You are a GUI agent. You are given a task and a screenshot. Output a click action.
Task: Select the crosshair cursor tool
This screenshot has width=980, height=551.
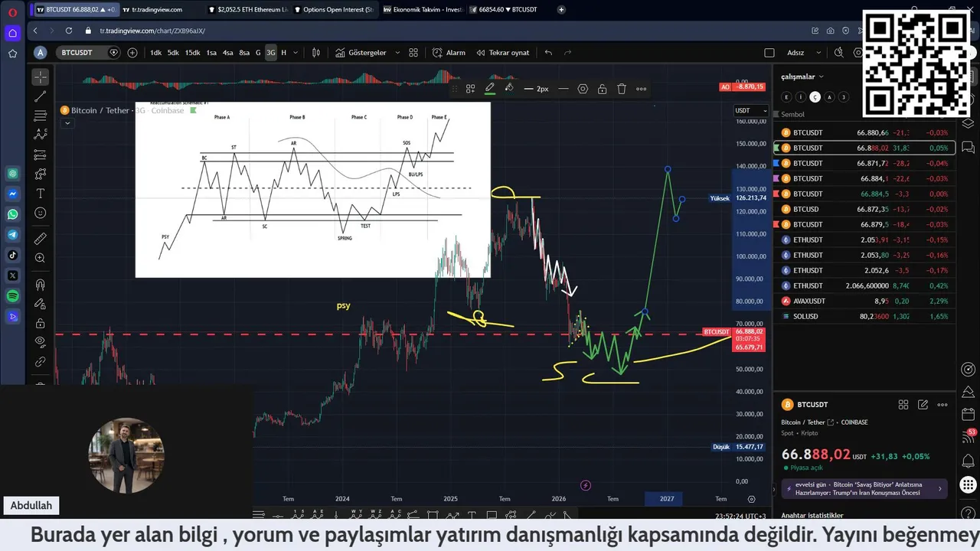(41, 77)
